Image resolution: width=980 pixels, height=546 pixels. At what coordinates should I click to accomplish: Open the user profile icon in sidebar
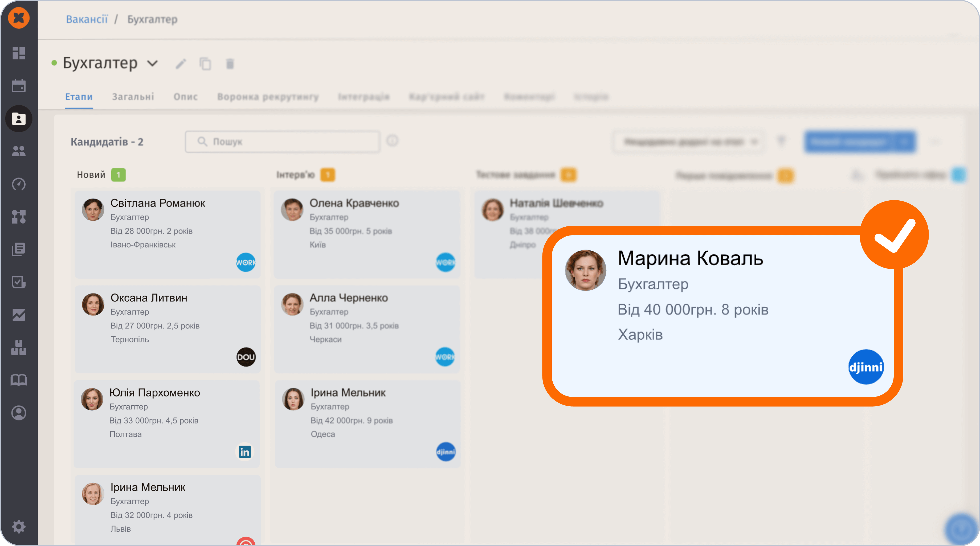(19, 413)
